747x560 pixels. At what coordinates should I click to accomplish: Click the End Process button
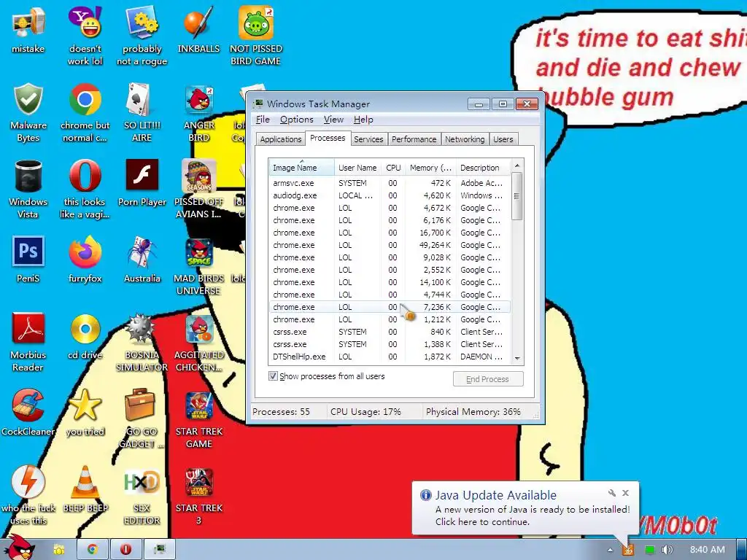pyautogui.click(x=488, y=379)
